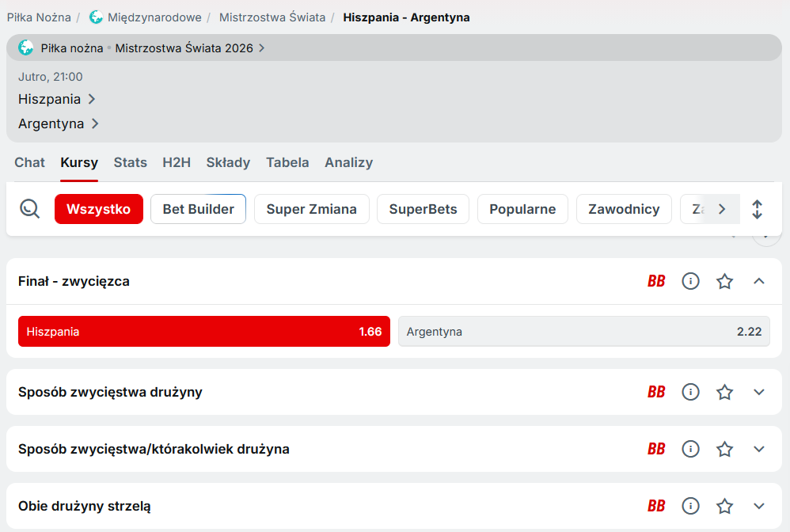Open the Składy tab

pos(228,163)
